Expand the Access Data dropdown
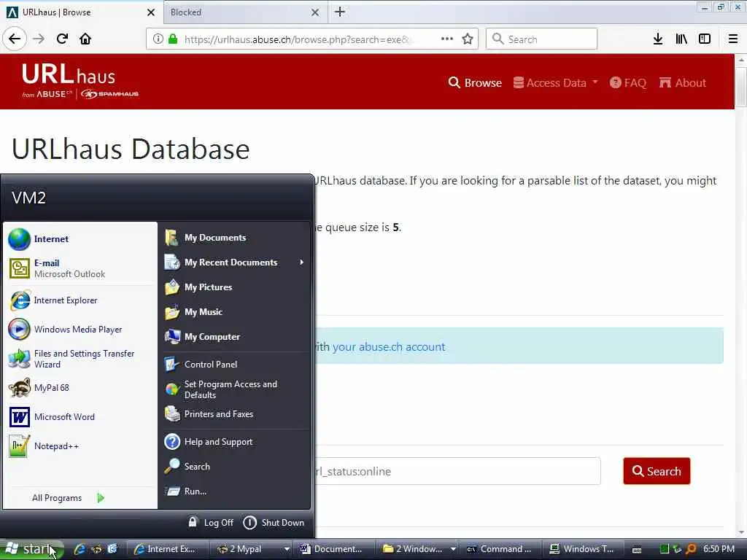The height and width of the screenshot is (560, 747). coord(555,83)
